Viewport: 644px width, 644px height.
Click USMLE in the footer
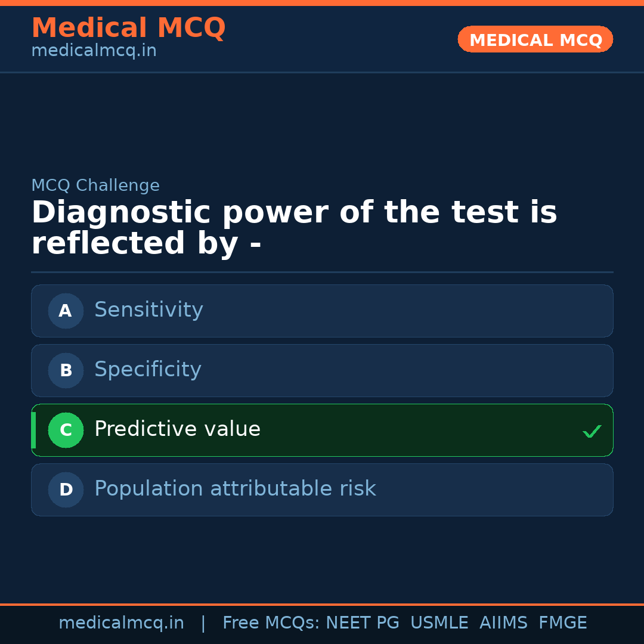[x=439, y=623]
